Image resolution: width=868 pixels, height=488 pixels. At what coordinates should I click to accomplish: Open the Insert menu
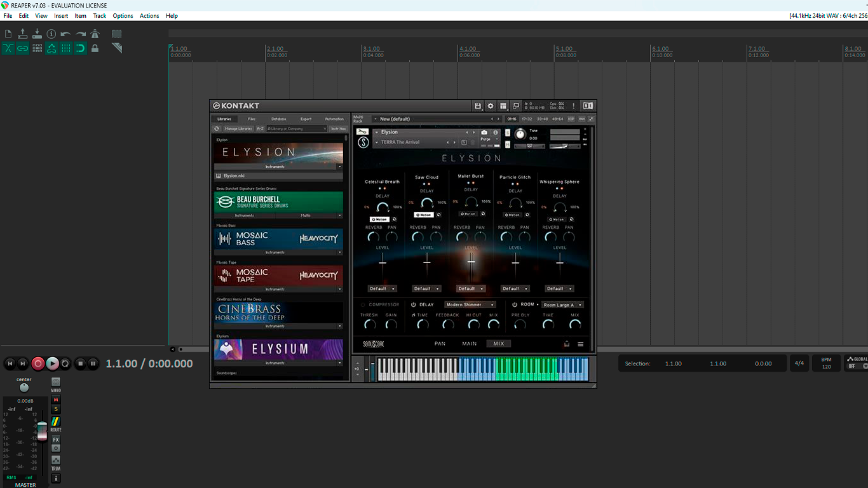pos(61,16)
